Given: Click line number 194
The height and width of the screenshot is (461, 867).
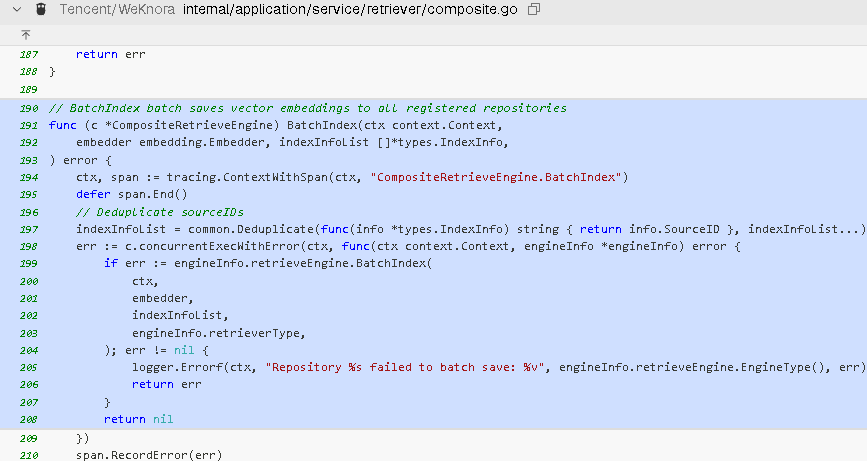Looking at the screenshot, I should point(28,177).
